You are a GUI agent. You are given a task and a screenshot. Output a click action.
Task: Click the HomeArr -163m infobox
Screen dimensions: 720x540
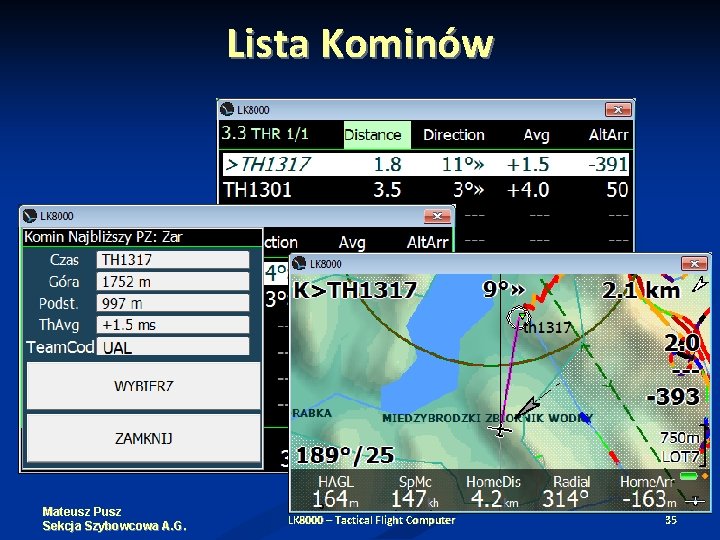(648, 492)
